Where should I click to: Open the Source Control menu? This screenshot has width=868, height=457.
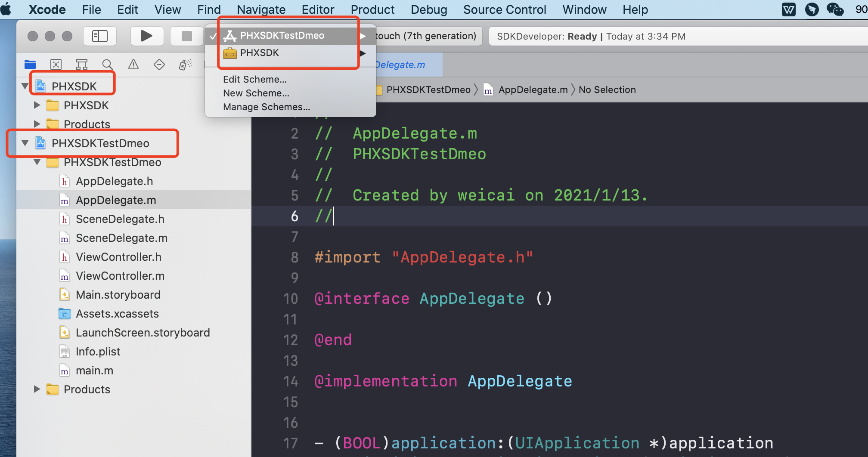click(505, 9)
